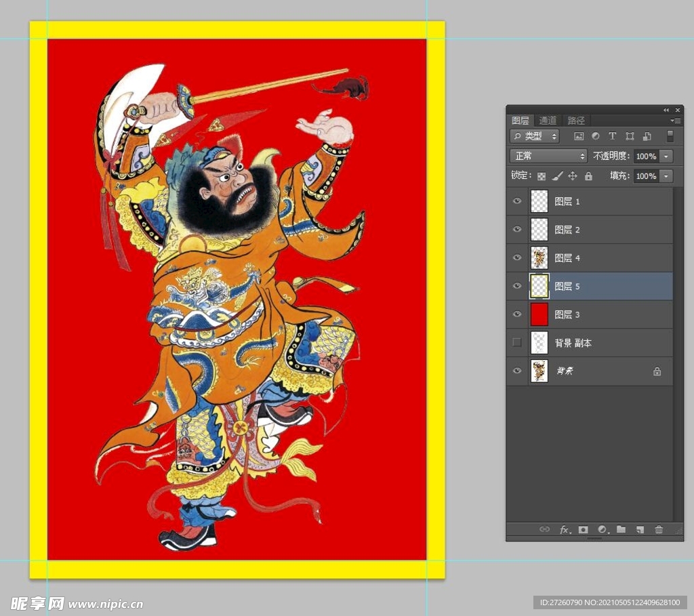Open the 不透明度 opacity dropdown arrow
The width and height of the screenshot is (694, 616).
[x=666, y=157]
